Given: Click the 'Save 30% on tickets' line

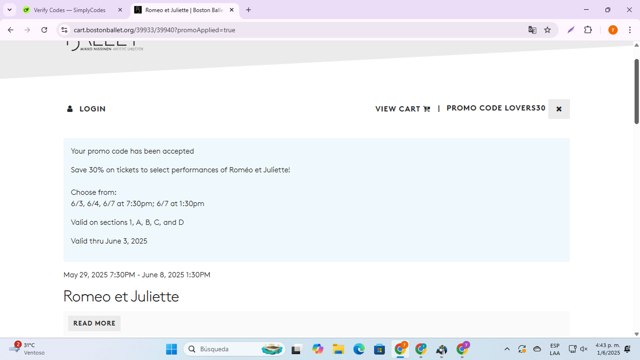Looking at the screenshot, I should (x=180, y=170).
